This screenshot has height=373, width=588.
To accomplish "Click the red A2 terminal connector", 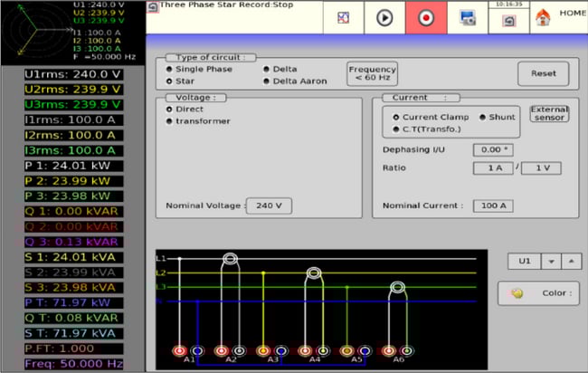I will coord(222,351).
